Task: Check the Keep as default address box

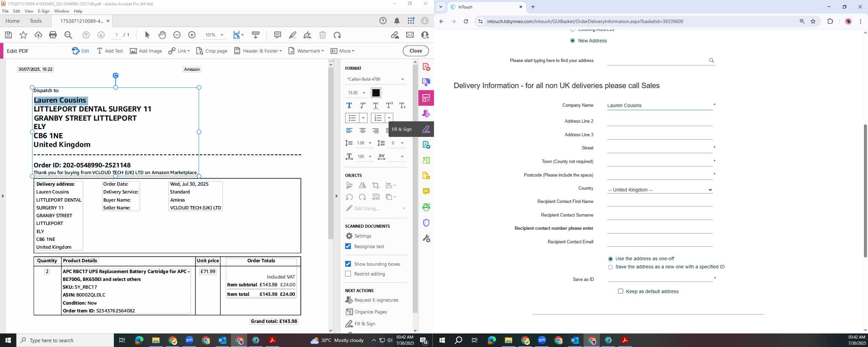Action: pyautogui.click(x=620, y=291)
